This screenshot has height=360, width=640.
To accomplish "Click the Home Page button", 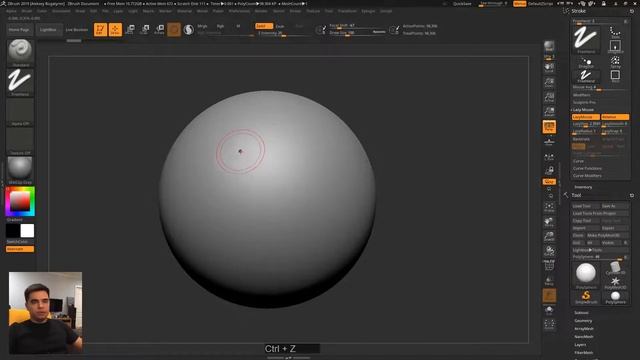I will coord(19,30).
